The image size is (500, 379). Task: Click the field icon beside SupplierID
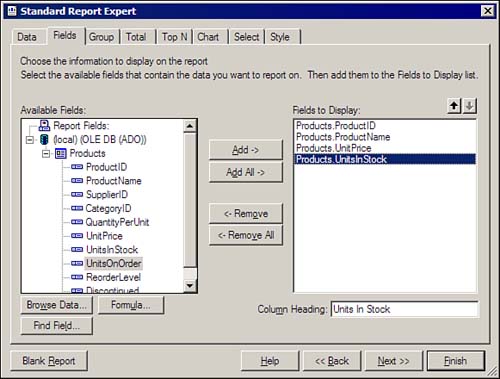click(x=77, y=194)
